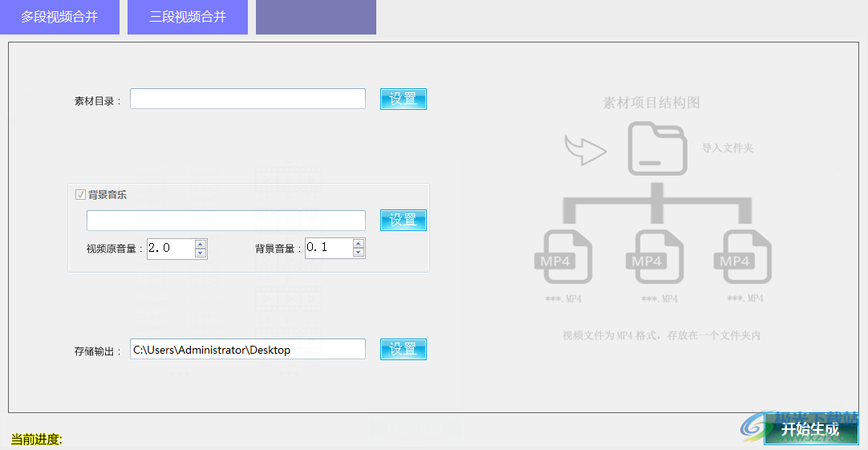Click the 存储输出 label
868x450 pixels.
click(x=97, y=351)
